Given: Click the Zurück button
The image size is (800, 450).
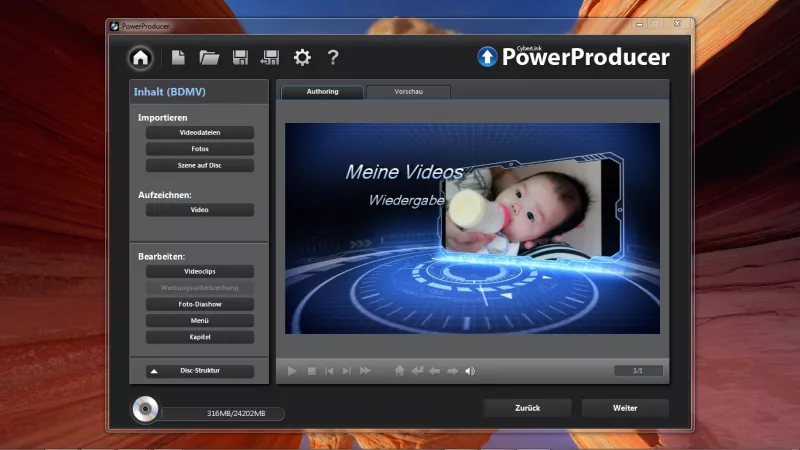Looking at the screenshot, I should [x=527, y=408].
